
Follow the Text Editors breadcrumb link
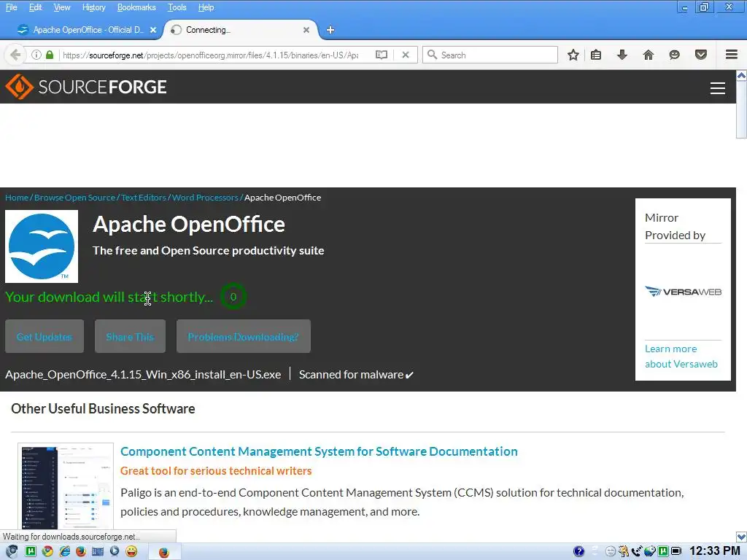[x=144, y=198]
